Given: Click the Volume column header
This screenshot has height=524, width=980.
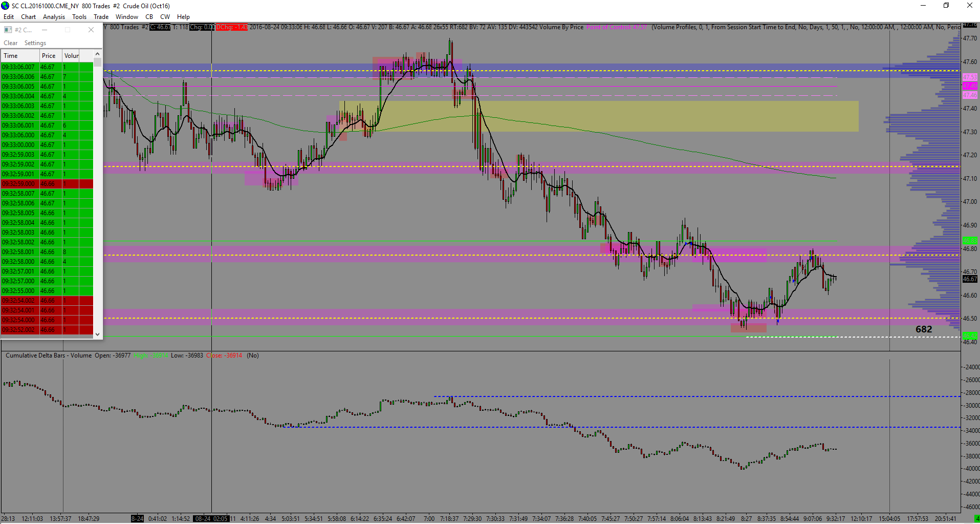Looking at the screenshot, I should 71,56.
